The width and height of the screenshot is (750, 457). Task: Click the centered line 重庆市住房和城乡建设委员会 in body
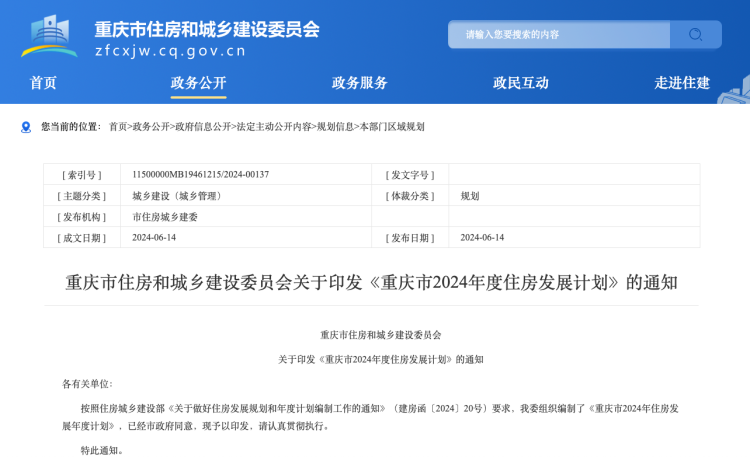click(x=380, y=335)
